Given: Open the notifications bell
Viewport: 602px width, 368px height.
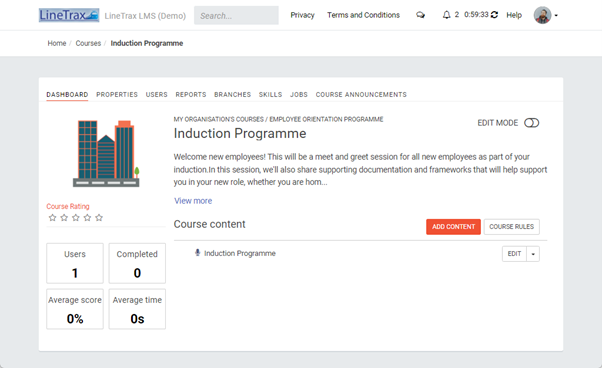Looking at the screenshot, I should [446, 15].
